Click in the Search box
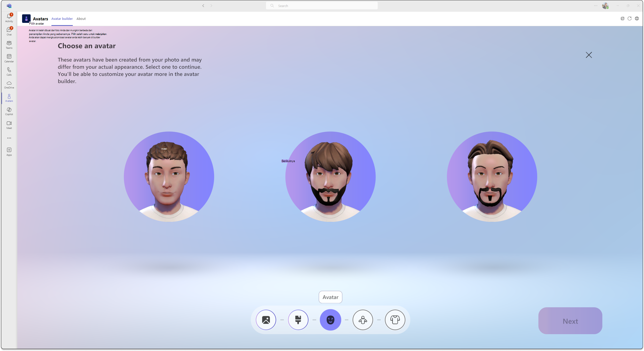Viewport: 644px width, 351px height. click(322, 6)
